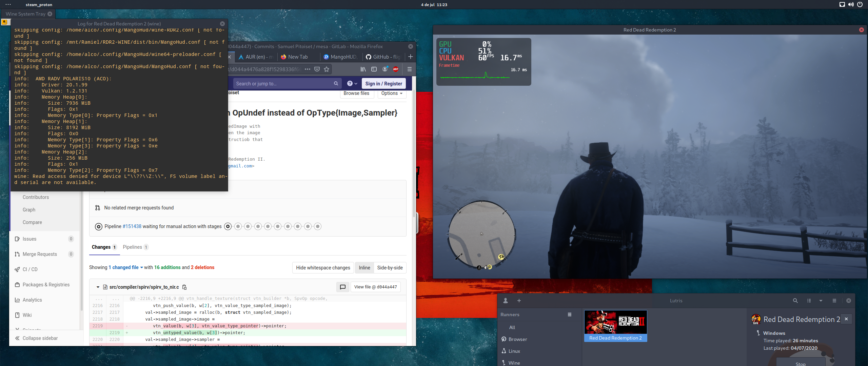Click Sign in / Register button
This screenshot has width=868, height=366.
(x=383, y=83)
